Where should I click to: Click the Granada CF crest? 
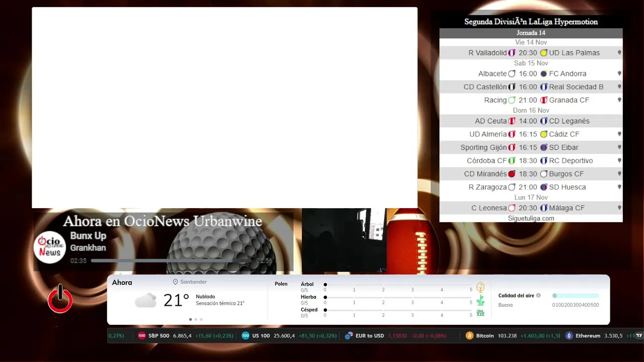coord(544,100)
